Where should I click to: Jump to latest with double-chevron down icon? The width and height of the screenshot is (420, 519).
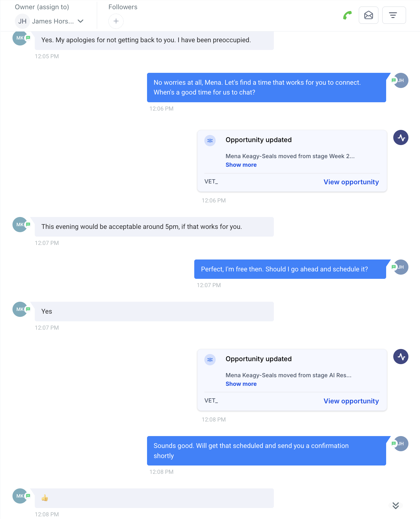(395, 505)
